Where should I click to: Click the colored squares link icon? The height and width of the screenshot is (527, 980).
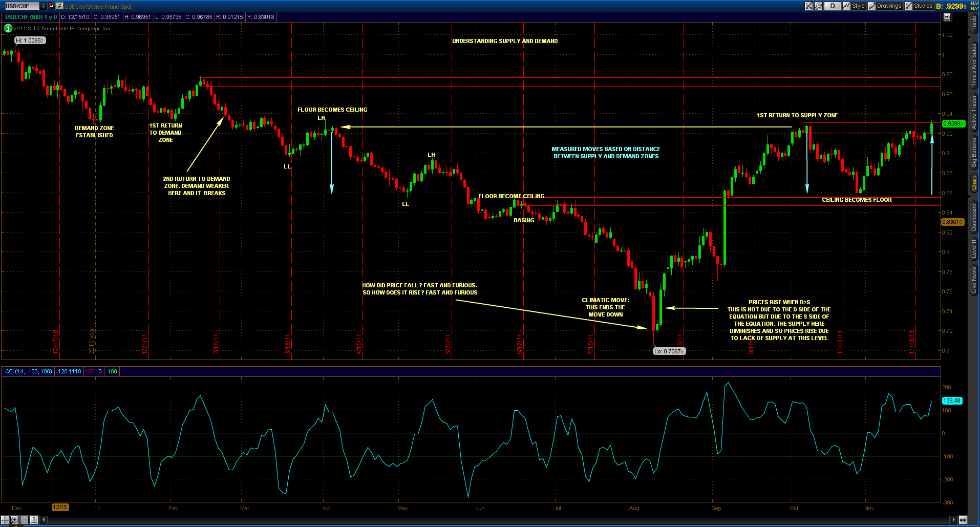coord(51,6)
